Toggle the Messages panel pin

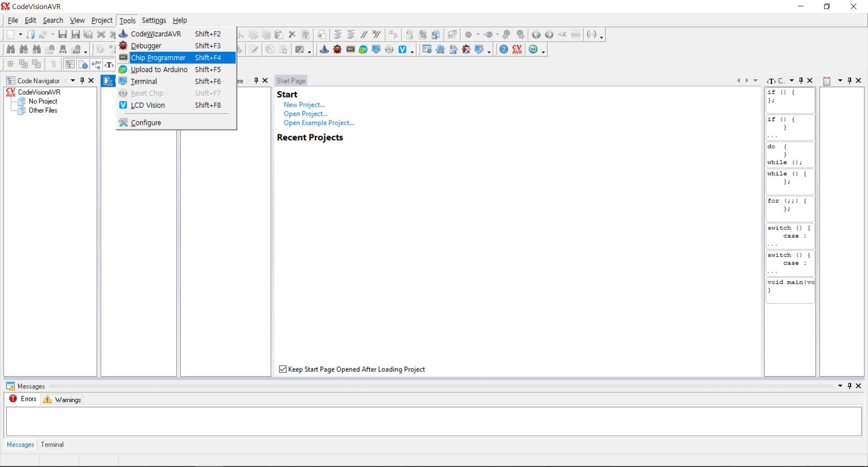849,386
